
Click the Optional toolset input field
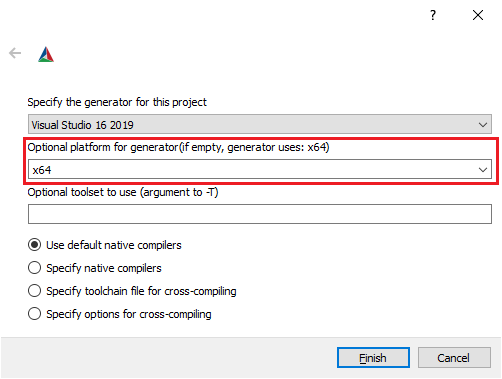(260, 214)
